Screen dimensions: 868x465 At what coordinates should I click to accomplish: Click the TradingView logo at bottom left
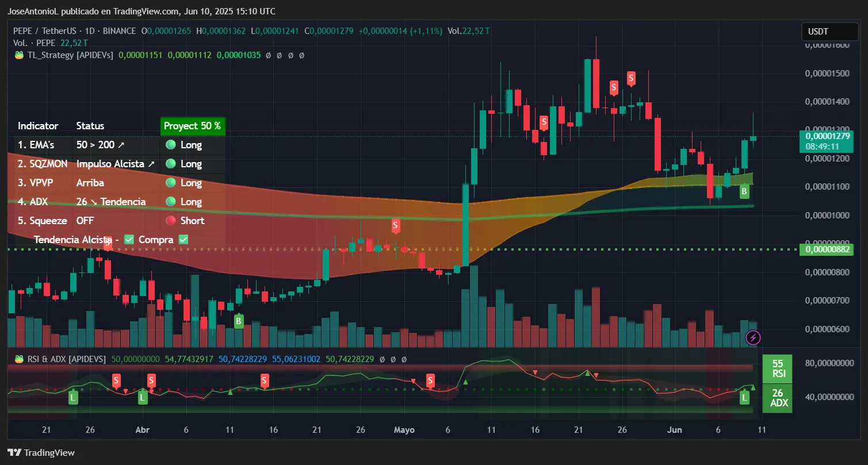pos(41,452)
